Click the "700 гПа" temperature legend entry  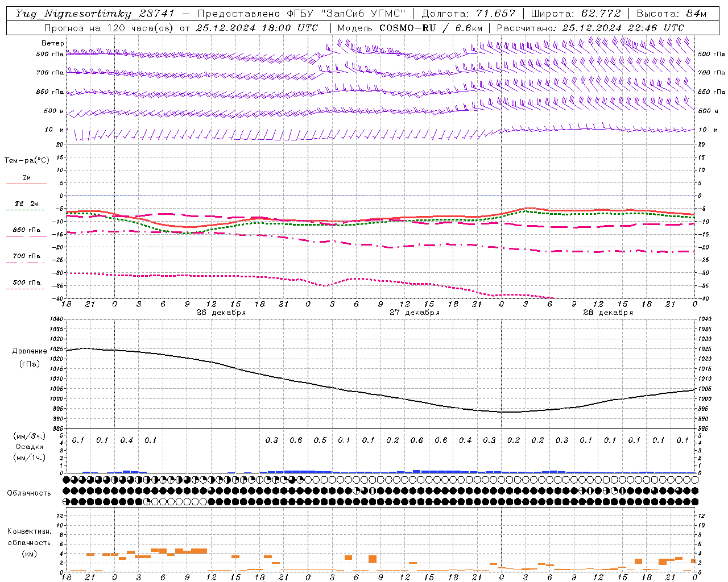(x=27, y=256)
